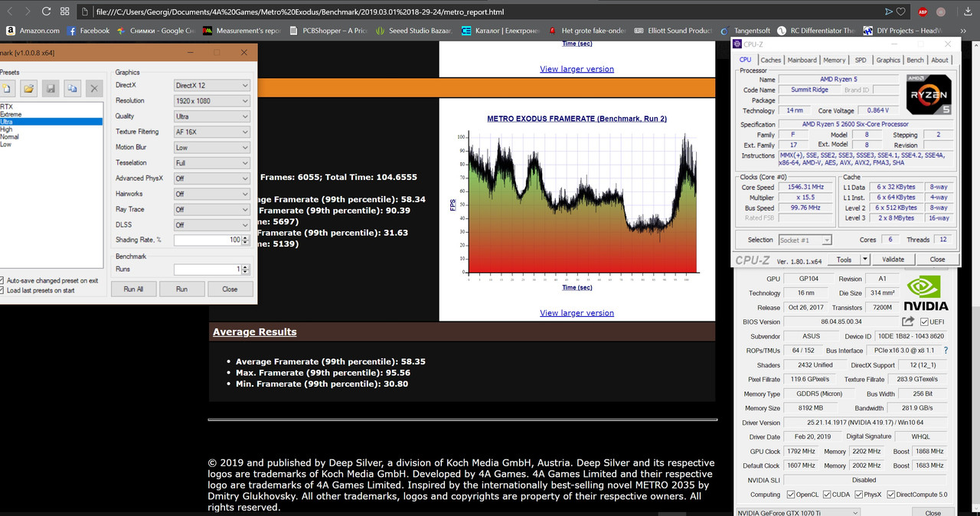Click the NVIDIA logo in GPU-Z

pyautogui.click(x=927, y=293)
